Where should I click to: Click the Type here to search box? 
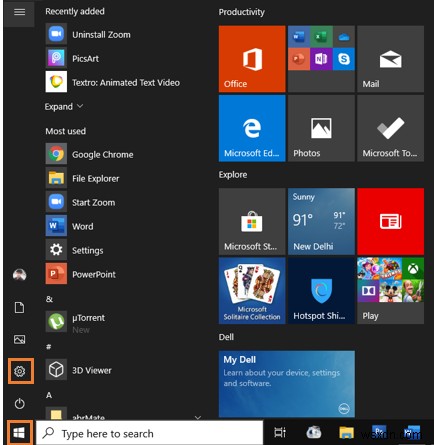point(149,433)
